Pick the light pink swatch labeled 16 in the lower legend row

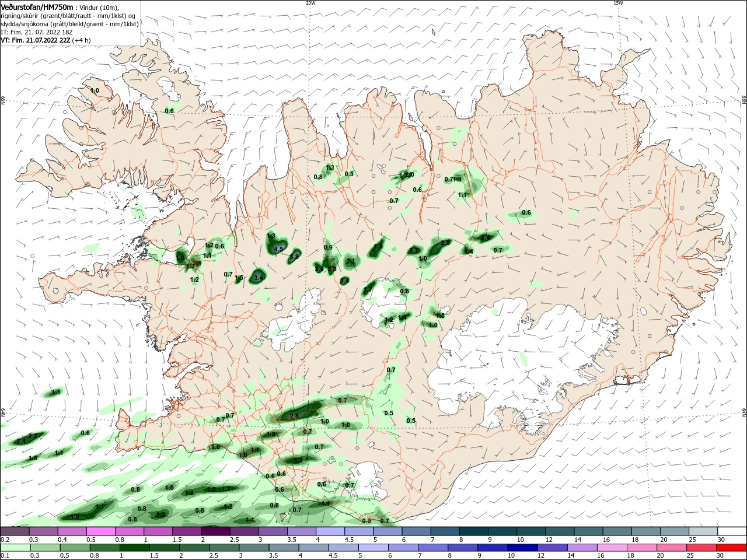point(612,548)
